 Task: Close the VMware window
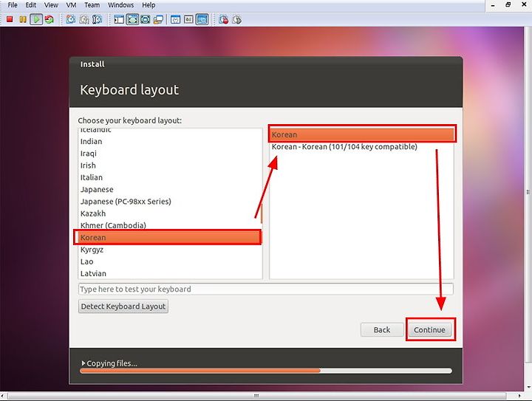tap(524, 4)
